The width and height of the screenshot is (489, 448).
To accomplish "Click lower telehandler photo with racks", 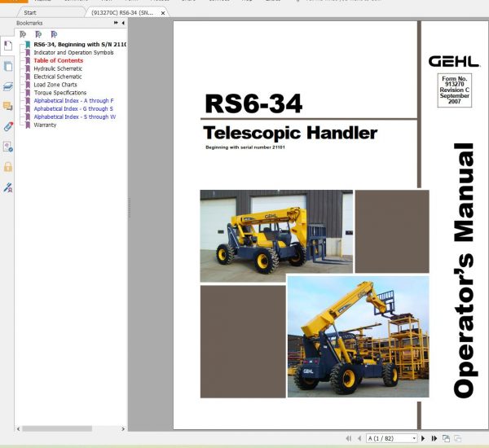I will point(358,336).
